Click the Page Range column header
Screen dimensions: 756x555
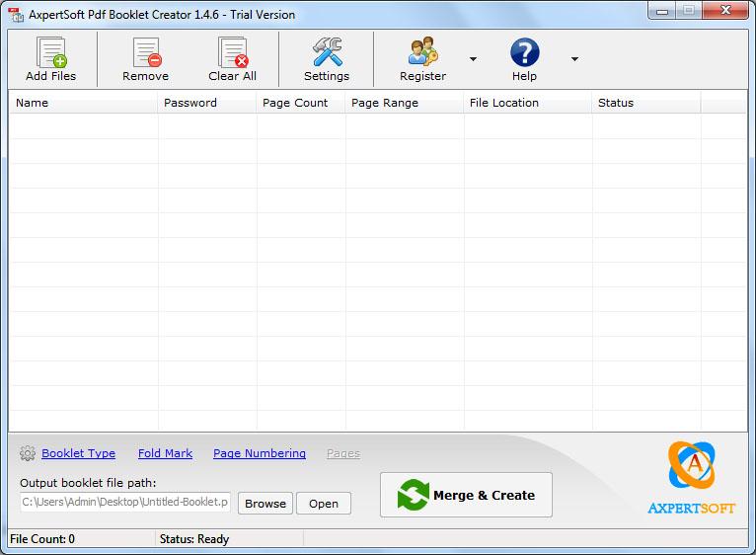point(405,103)
